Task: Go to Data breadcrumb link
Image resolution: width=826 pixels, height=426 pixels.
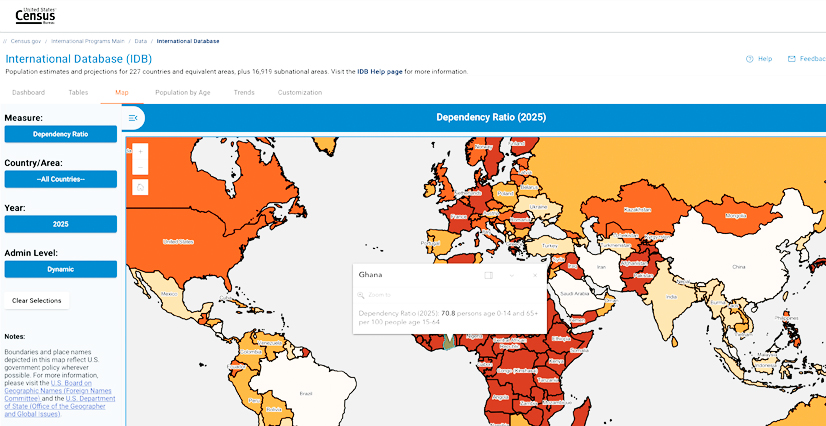Action: click(x=140, y=41)
